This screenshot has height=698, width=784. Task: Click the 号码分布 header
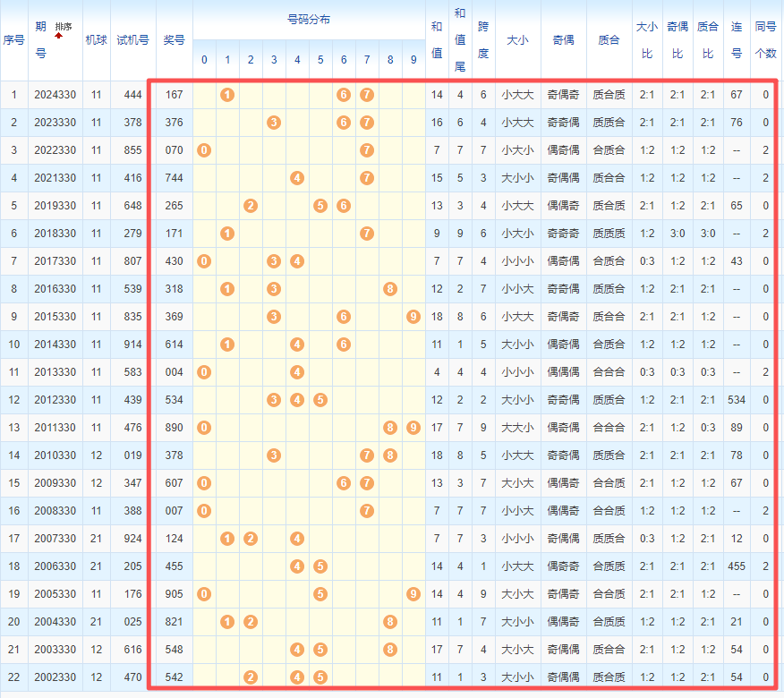[309, 20]
